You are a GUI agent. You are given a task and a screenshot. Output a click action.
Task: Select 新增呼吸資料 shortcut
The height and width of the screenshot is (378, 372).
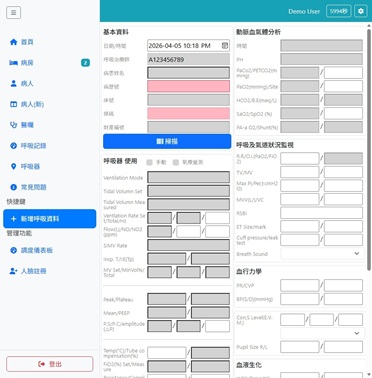pyautogui.click(x=50, y=219)
